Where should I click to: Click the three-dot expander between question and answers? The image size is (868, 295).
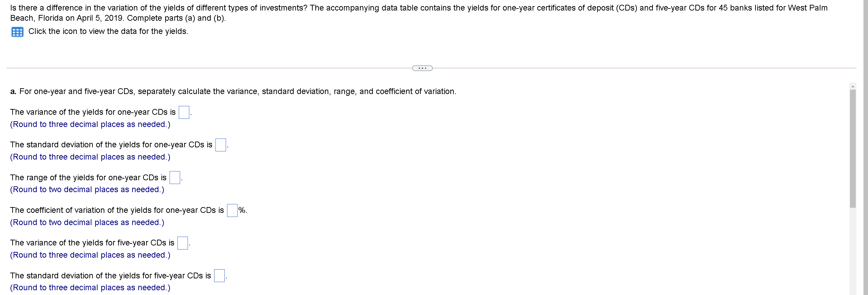pos(422,68)
